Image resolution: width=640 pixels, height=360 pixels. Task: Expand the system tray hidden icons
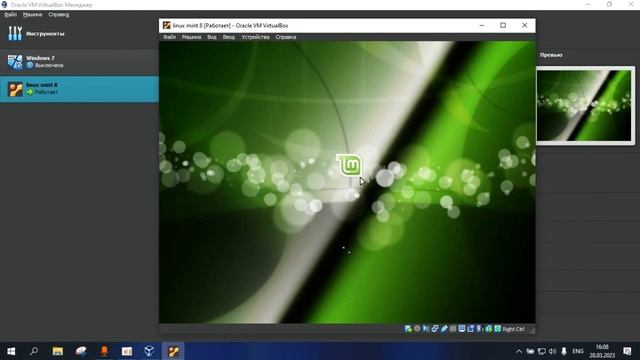(519, 351)
